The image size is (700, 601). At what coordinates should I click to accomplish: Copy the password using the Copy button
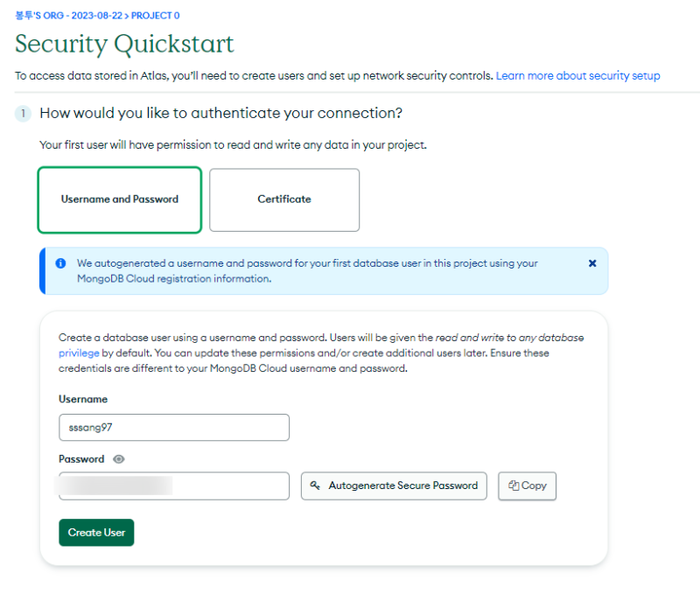pyautogui.click(x=527, y=486)
